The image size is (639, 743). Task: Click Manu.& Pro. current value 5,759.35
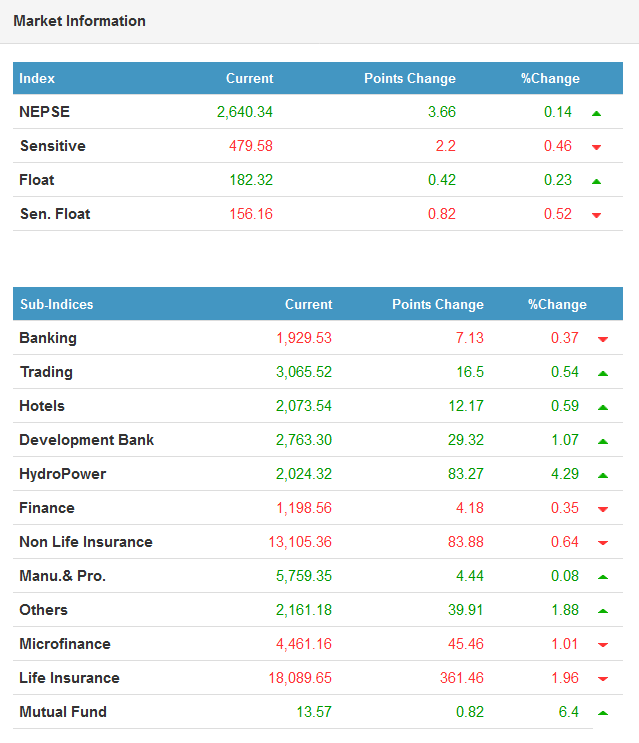[x=304, y=577]
